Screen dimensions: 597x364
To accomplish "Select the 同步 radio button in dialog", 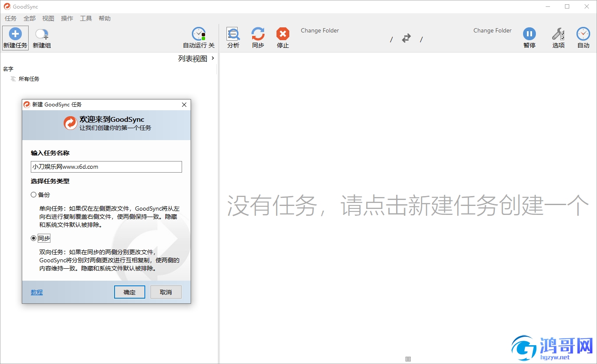I will tap(34, 238).
